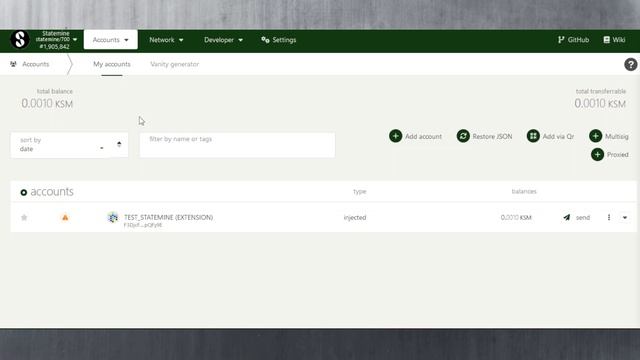Viewport: 640px width, 360px height.
Task: Click the injected type label
Action: (355, 218)
